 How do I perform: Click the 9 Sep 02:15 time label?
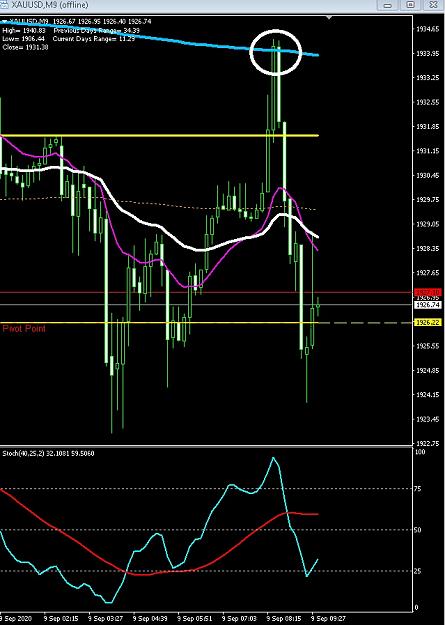61,619
